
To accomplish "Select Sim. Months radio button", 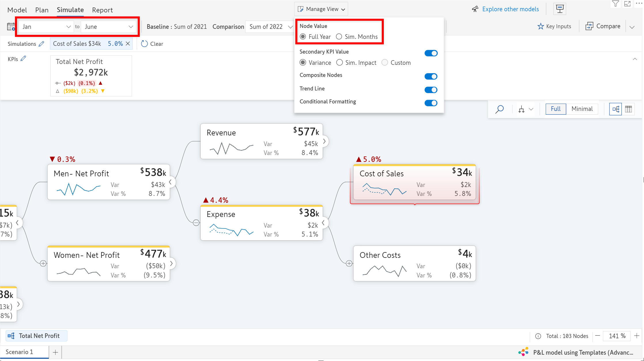I will tap(339, 37).
